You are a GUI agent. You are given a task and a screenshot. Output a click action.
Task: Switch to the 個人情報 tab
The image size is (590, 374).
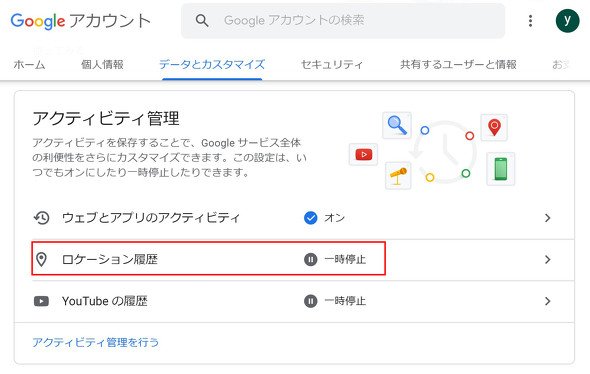point(102,65)
